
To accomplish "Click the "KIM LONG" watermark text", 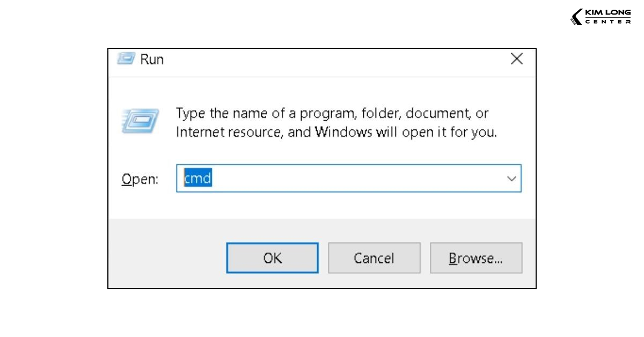I will tap(608, 13).
